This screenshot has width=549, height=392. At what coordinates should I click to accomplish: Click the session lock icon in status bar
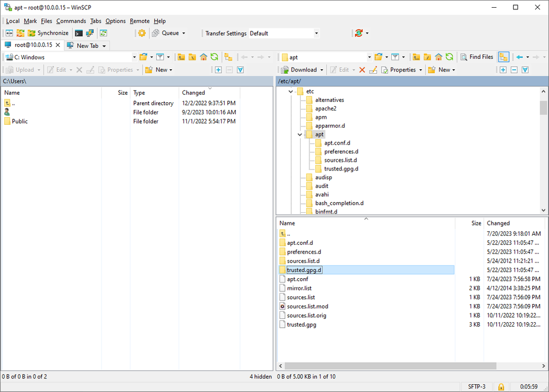coord(501,387)
